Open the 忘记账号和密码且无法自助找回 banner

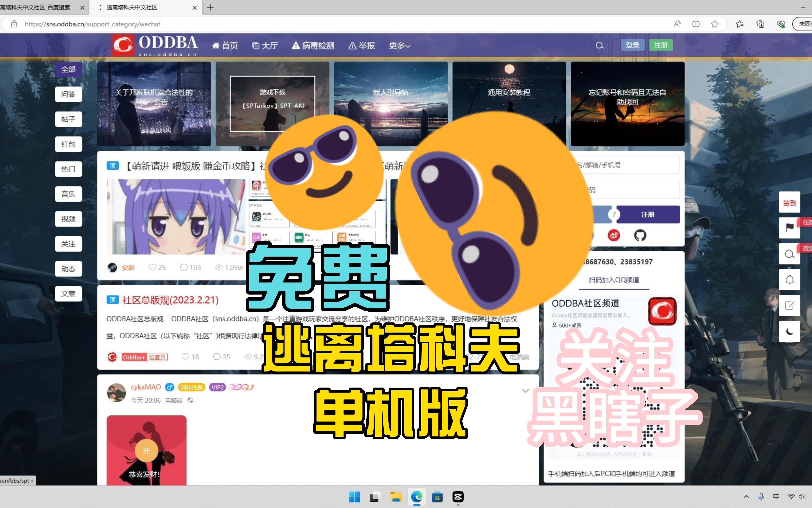(x=628, y=104)
